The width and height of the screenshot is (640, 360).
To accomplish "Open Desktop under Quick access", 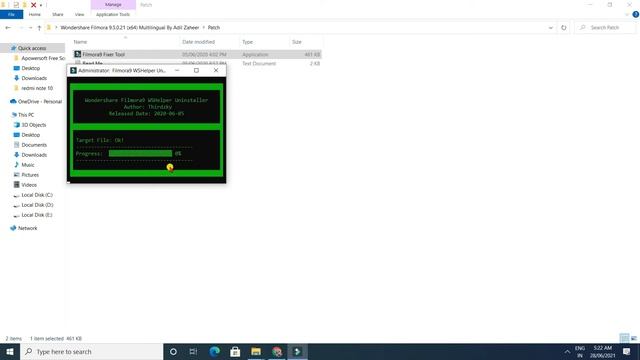I will click(31, 68).
